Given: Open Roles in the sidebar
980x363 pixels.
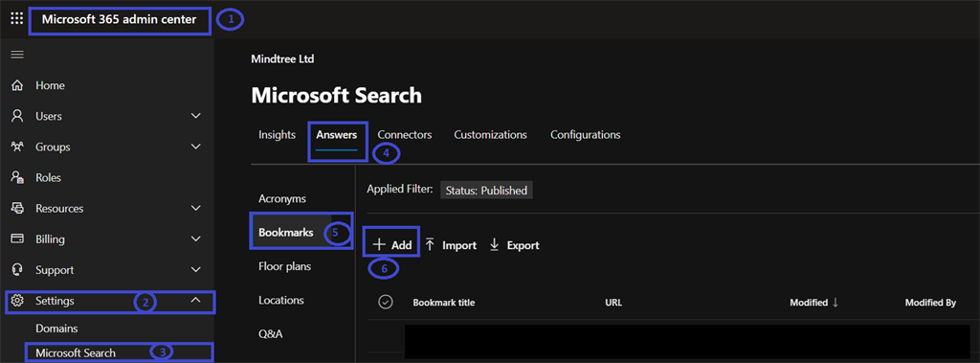Looking at the screenshot, I should [48, 178].
